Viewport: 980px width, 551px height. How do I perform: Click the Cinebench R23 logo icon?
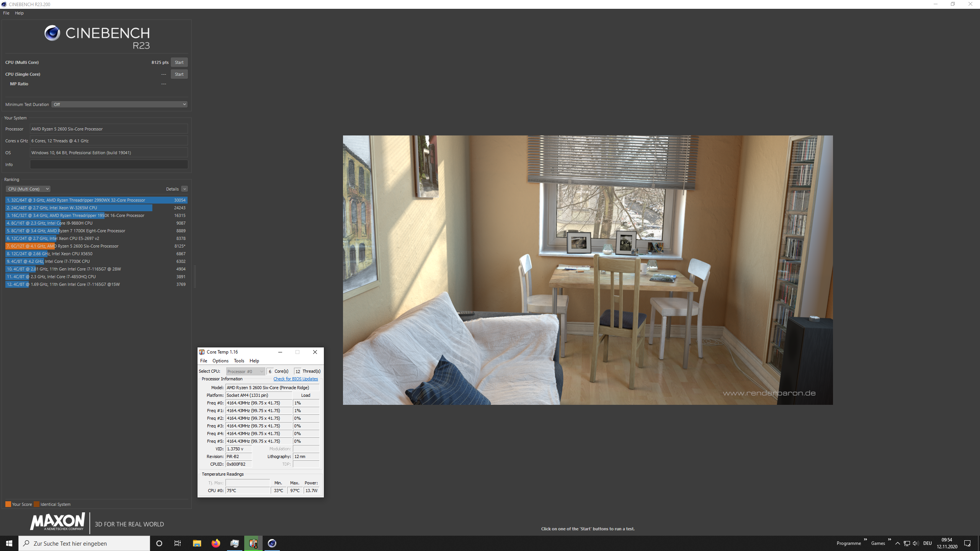52,33
